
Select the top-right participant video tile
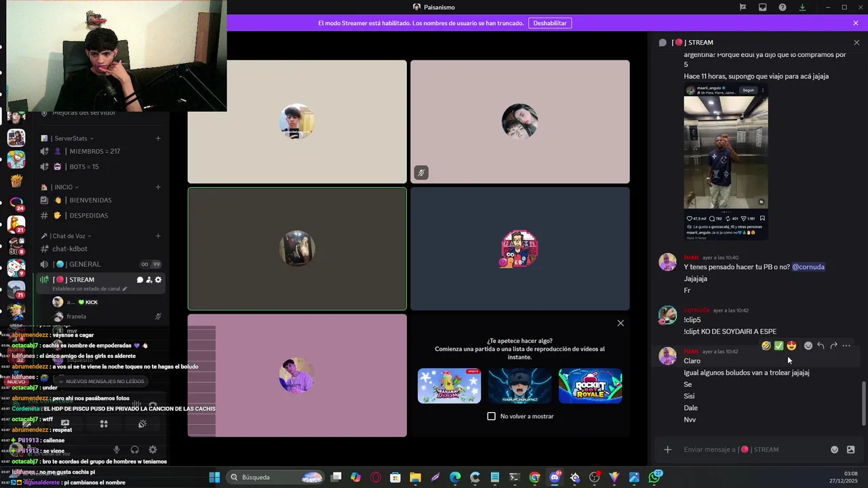pyautogui.click(x=520, y=122)
